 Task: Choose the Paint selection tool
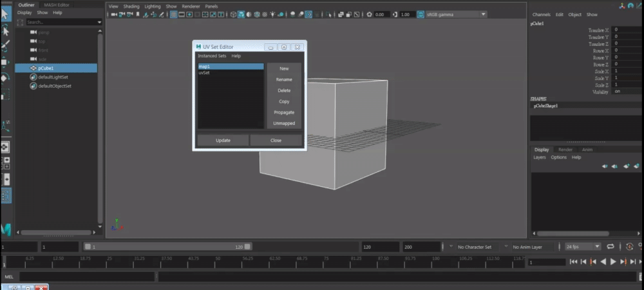(x=5, y=45)
